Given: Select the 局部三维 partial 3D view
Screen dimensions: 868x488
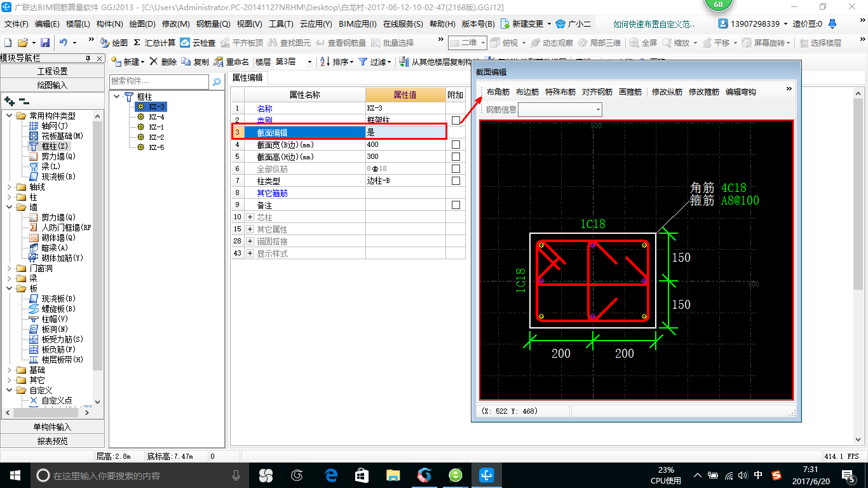Looking at the screenshot, I should coord(599,43).
